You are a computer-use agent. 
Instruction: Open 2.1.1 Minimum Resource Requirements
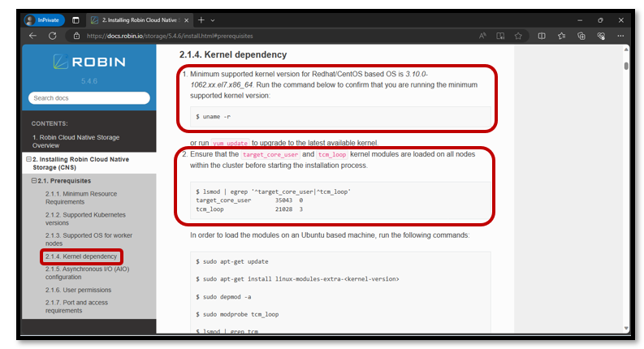point(81,198)
